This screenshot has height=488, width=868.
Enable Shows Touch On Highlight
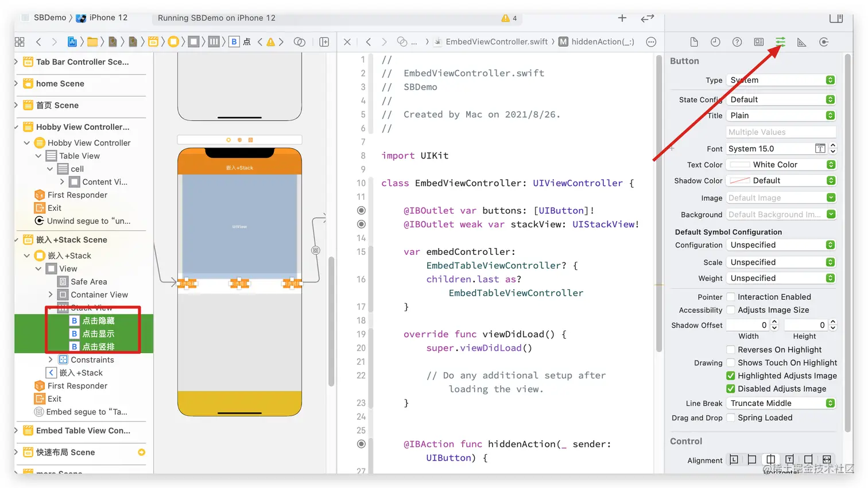point(731,363)
